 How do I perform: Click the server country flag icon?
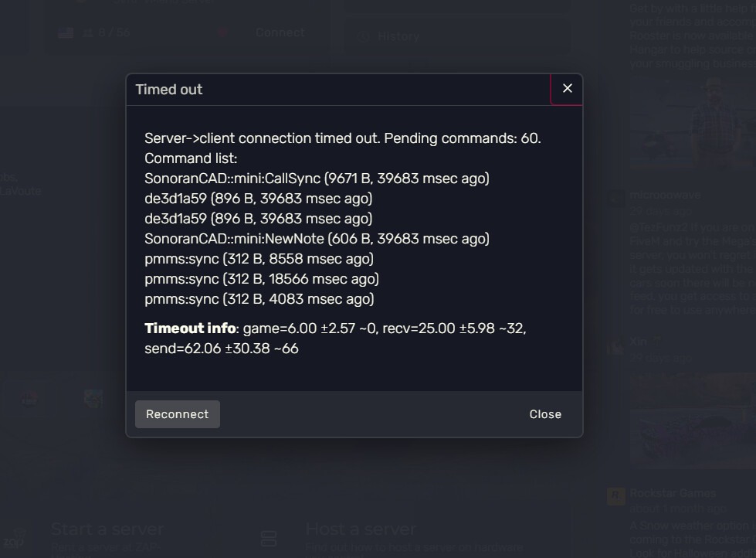pyautogui.click(x=66, y=32)
